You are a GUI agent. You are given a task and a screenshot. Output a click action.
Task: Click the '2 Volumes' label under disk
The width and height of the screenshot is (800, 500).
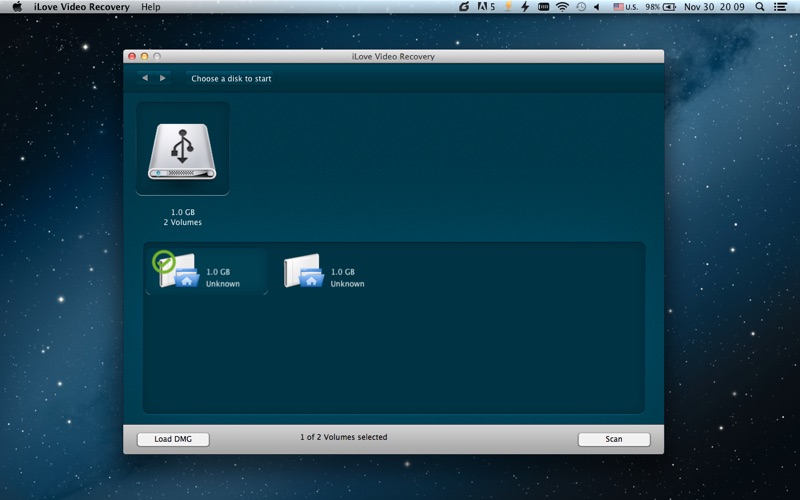tap(183, 222)
